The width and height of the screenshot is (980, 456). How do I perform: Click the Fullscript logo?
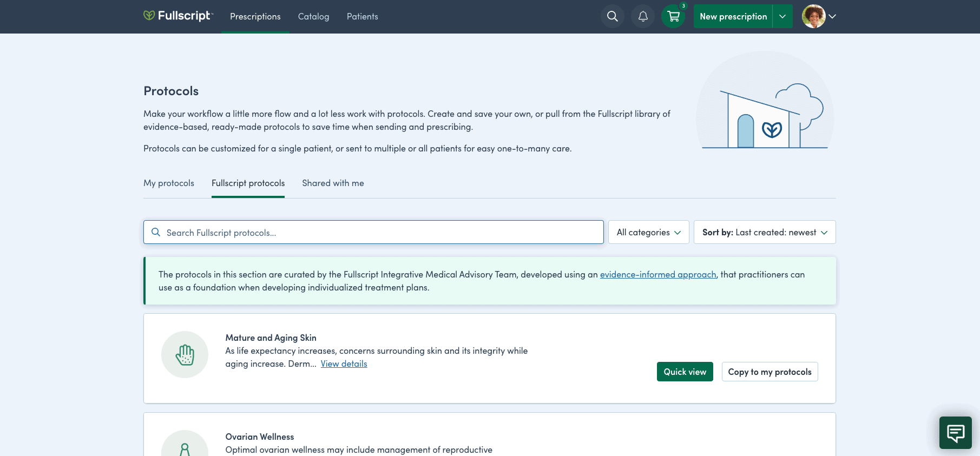[x=179, y=16]
